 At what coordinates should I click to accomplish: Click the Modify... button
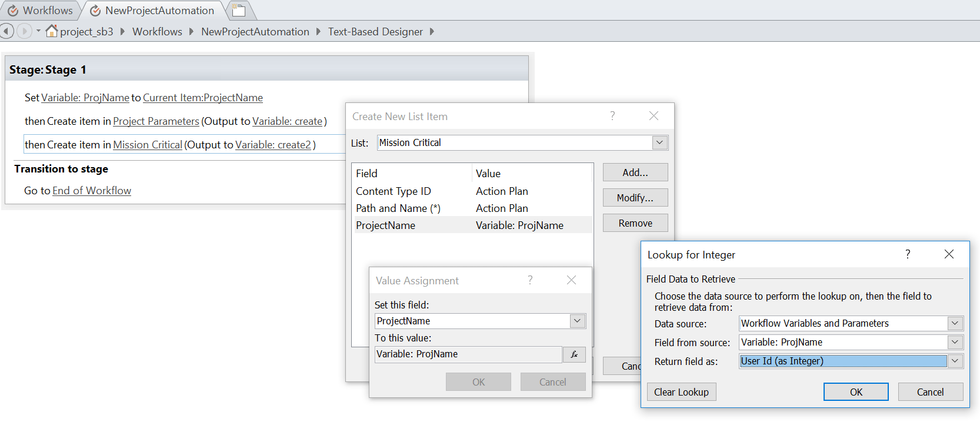[635, 198]
